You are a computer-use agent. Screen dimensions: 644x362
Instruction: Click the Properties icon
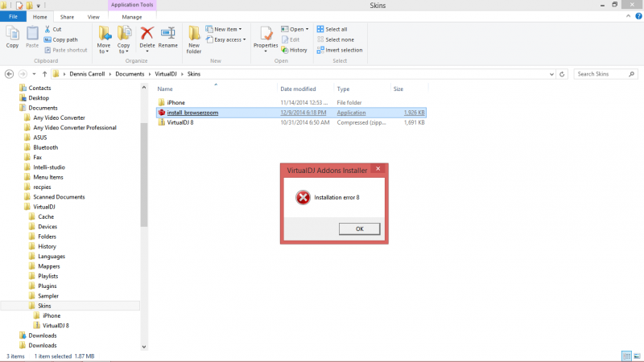(x=266, y=34)
